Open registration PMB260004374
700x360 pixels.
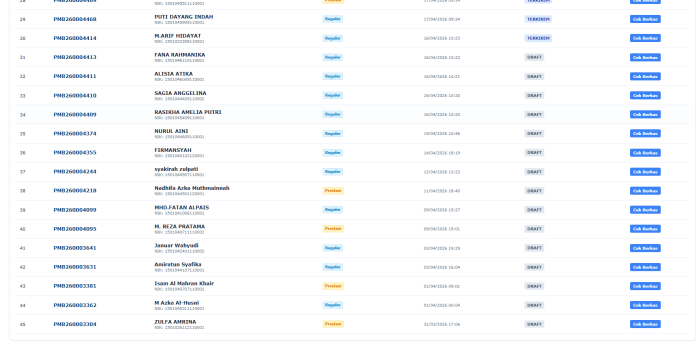(x=75, y=134)
